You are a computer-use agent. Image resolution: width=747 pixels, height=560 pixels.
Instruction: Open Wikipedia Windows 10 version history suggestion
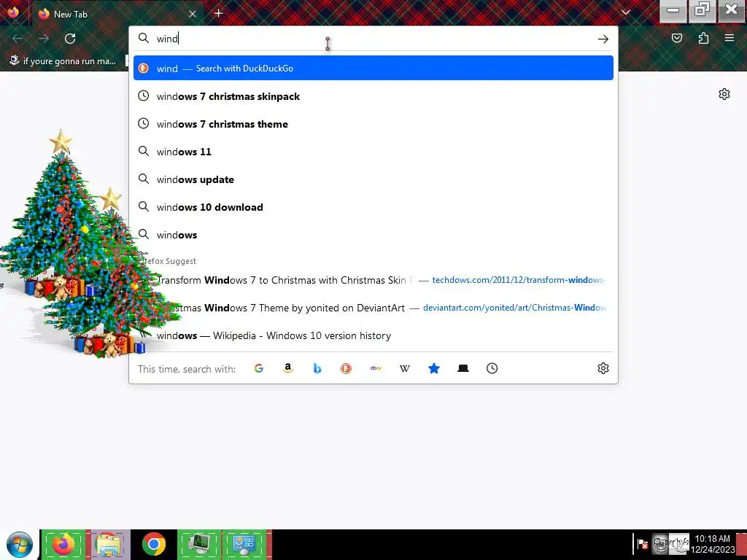tap(373, 335)
